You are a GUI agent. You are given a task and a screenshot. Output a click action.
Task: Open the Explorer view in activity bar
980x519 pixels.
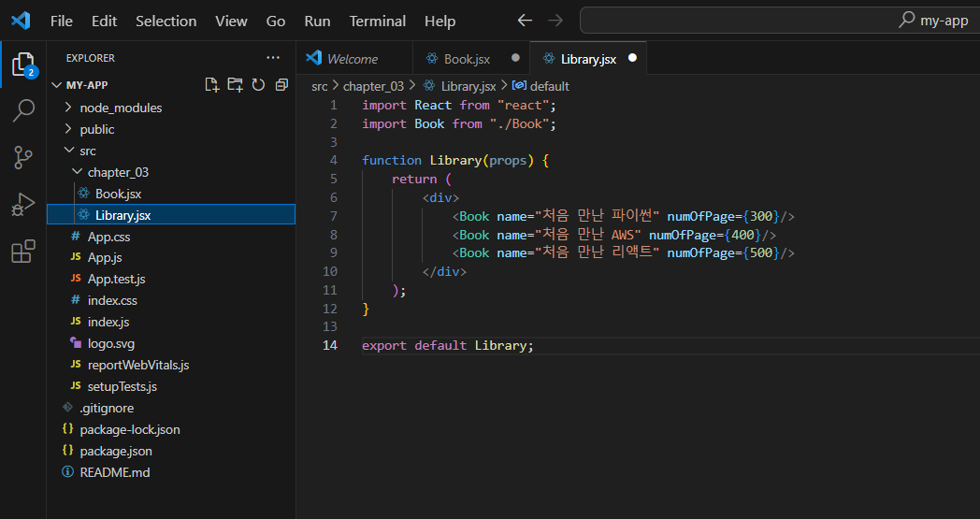click(22, 65)
